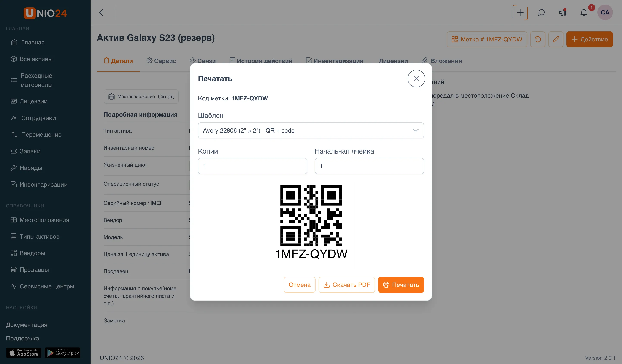Open asset history clock icon
This screenshot has width=622, height=364.
[x=538, y=39]
